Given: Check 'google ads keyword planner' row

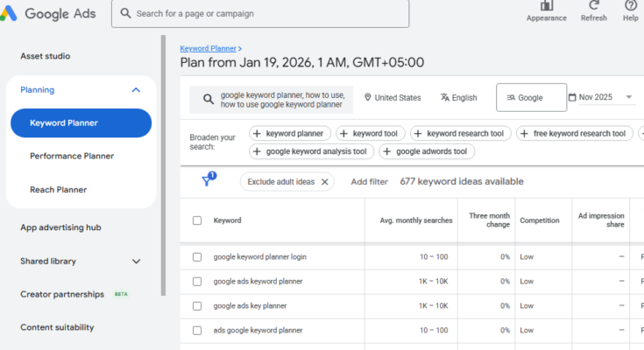Looking at the screenshot, I should tap(197, 282).
